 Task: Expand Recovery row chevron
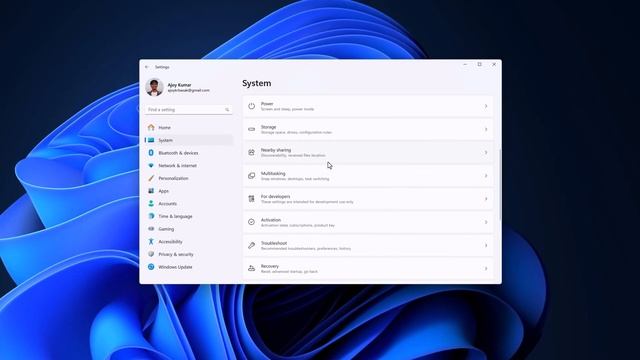click(x=486, y=268)
